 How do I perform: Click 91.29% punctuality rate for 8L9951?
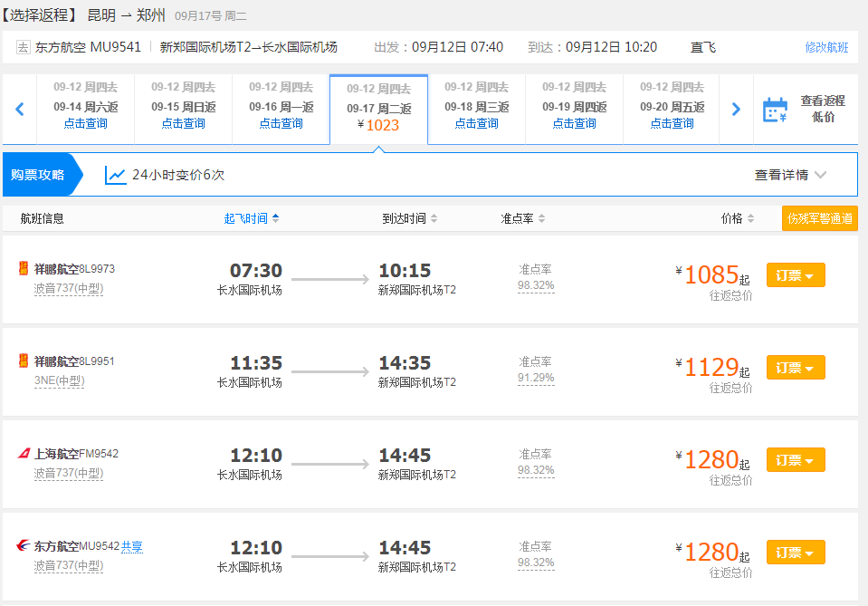tap(536, 378)
